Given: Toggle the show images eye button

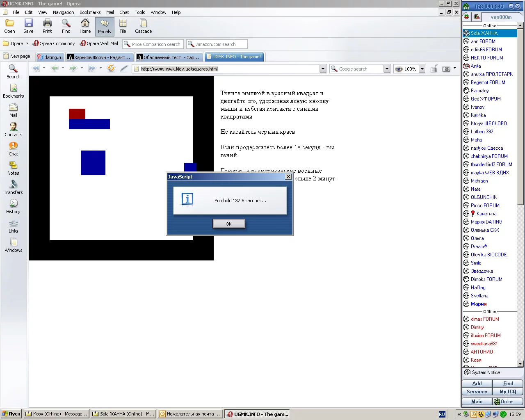Looking at the screenshot, I should coord(399,69).
